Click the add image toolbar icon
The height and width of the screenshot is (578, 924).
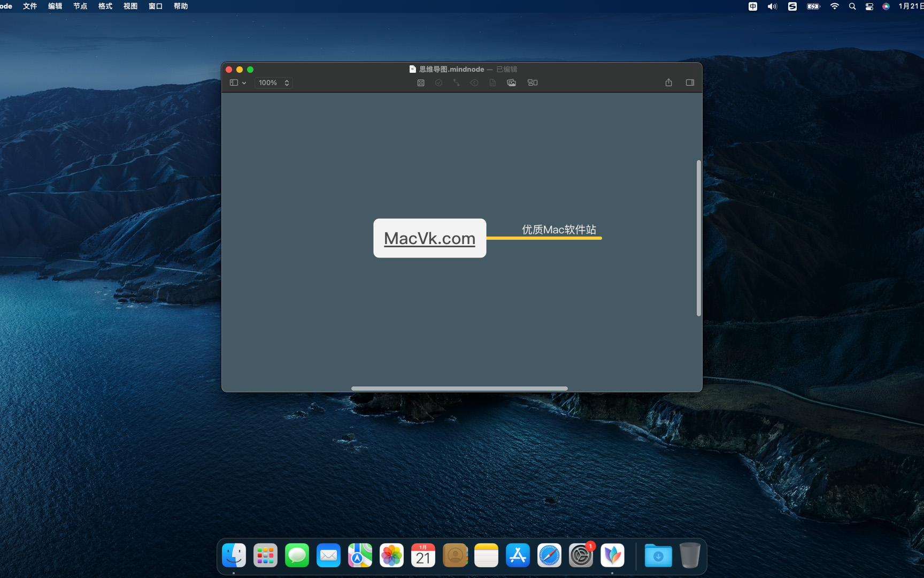pyautogui.click(x=511, y=83)
